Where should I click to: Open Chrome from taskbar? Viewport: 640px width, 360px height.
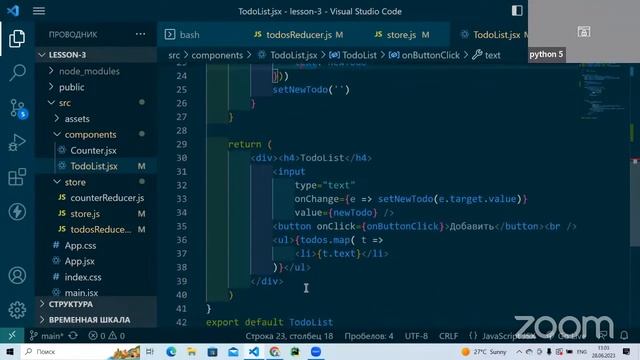[275, 351]
